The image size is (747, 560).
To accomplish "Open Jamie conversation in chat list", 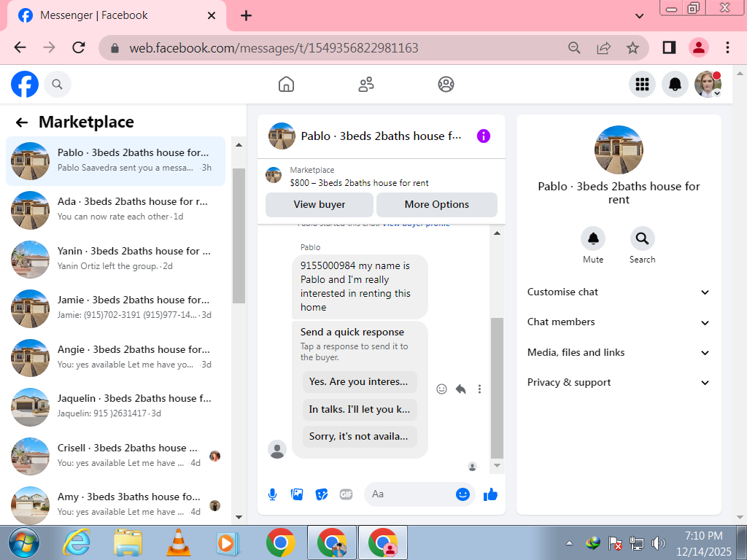I will [115, 308].
